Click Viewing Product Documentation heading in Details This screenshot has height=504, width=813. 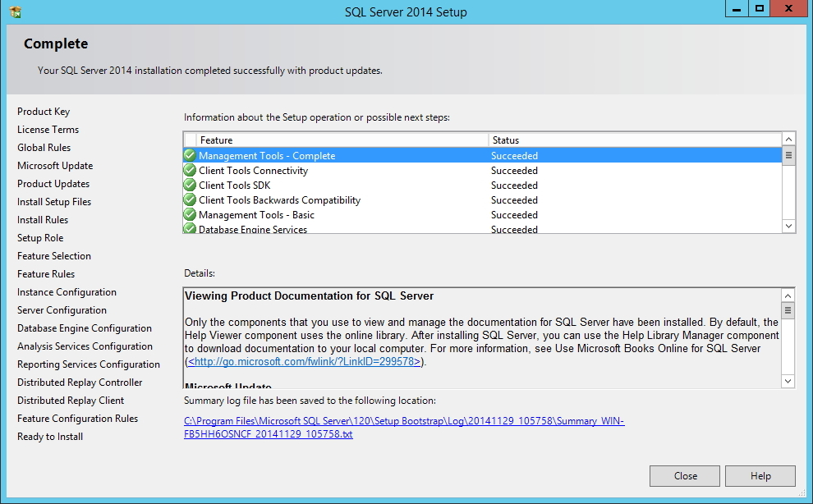(x=309, y=296)
